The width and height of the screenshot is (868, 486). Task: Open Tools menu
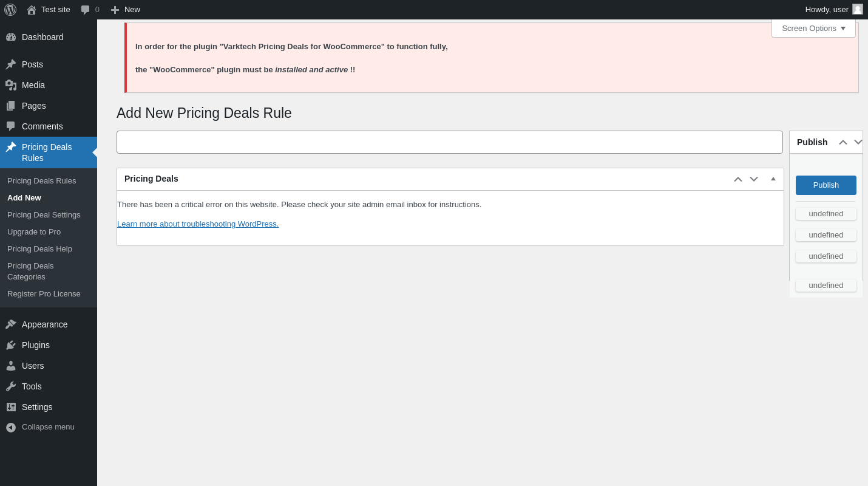click(x=49, y=386)
